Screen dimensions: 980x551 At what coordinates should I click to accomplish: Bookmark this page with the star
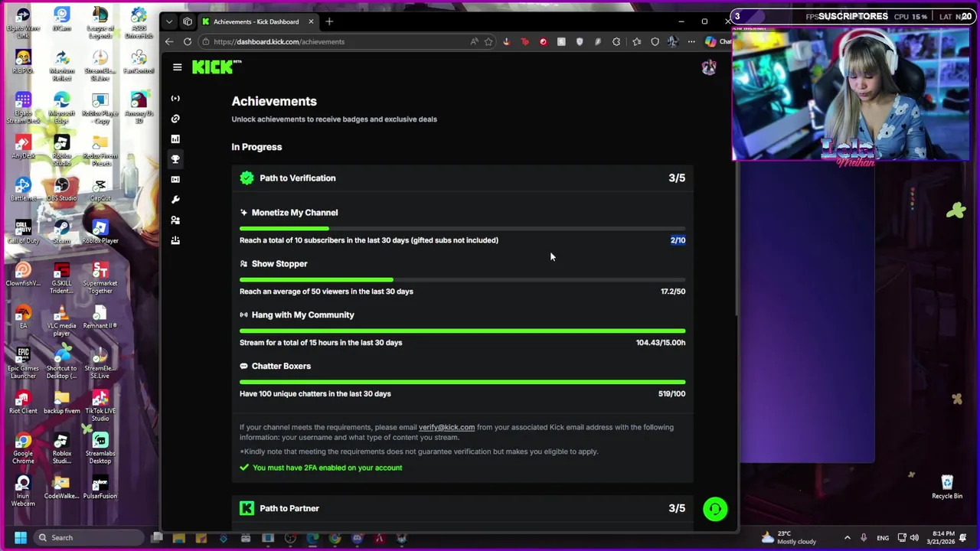[x=488, y=41]
